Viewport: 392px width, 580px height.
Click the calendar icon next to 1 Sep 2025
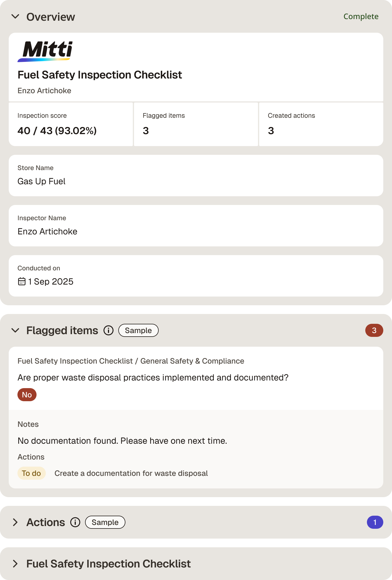(22, 281)
